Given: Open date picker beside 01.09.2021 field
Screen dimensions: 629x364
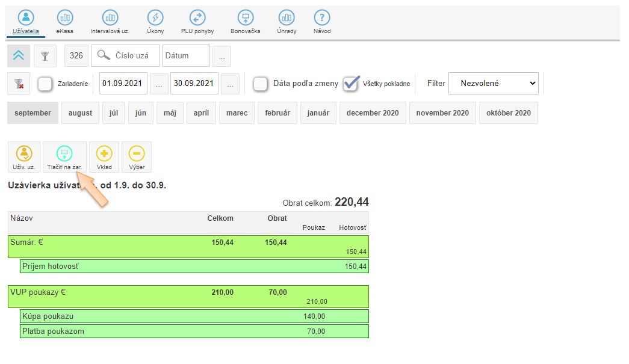Looking at the screenshot, I should click(159, 84).
